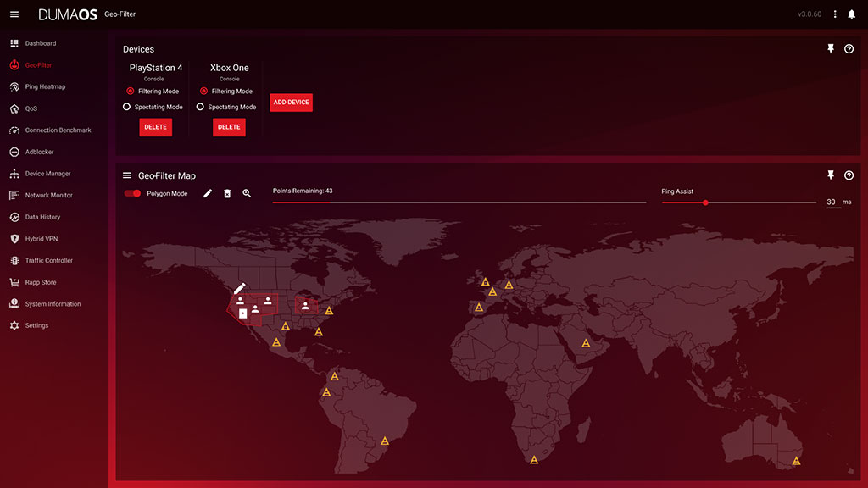Delete the Xbox One device
Screen dimensions: 868x488
point(229,127)
